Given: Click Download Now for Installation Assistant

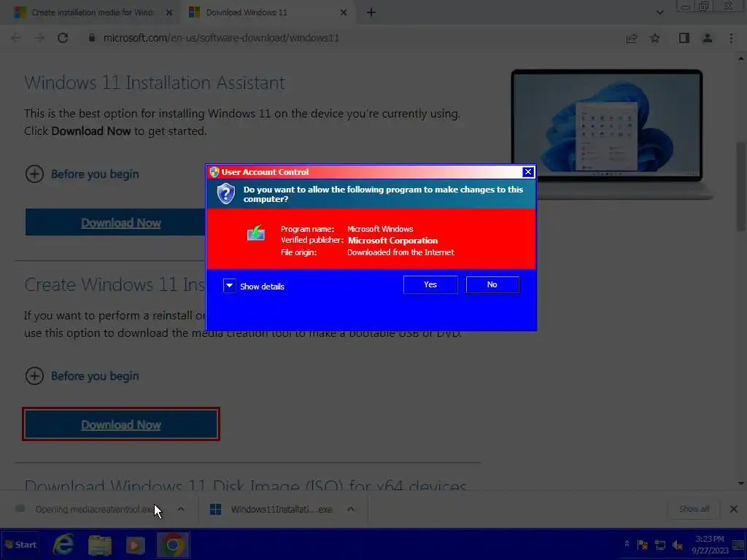Looking at the screenshot, I should (115, 222).
